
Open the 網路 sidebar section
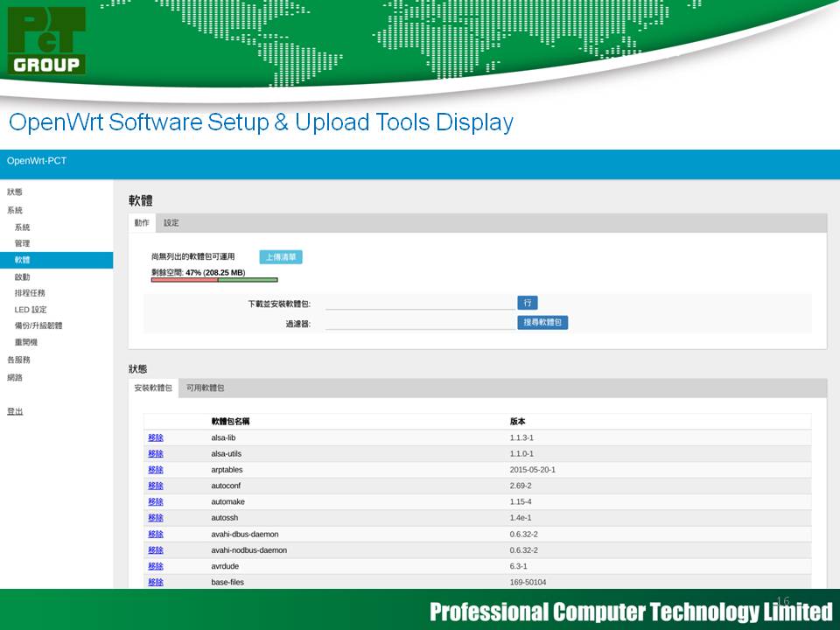(x=15, y=378)
